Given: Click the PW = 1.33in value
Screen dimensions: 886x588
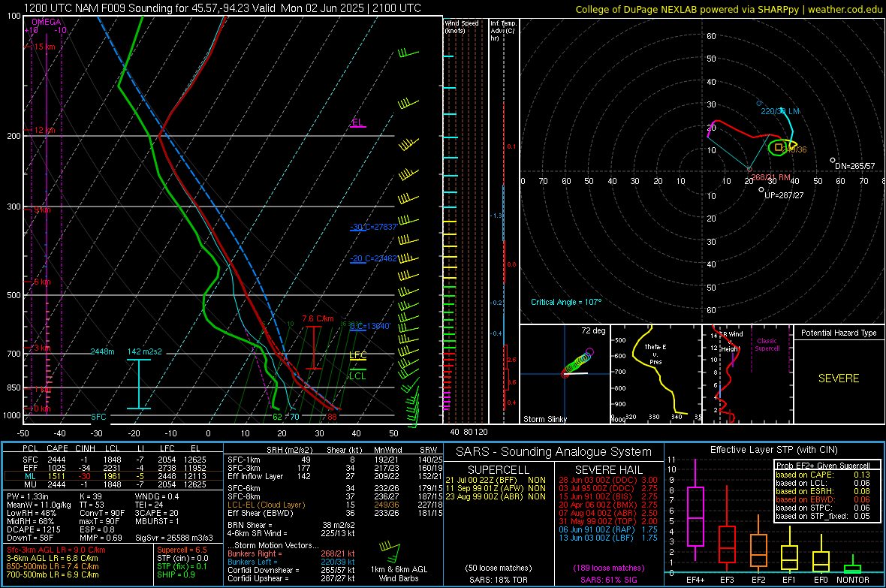Looking at the screenshot, I should (31, 496).
